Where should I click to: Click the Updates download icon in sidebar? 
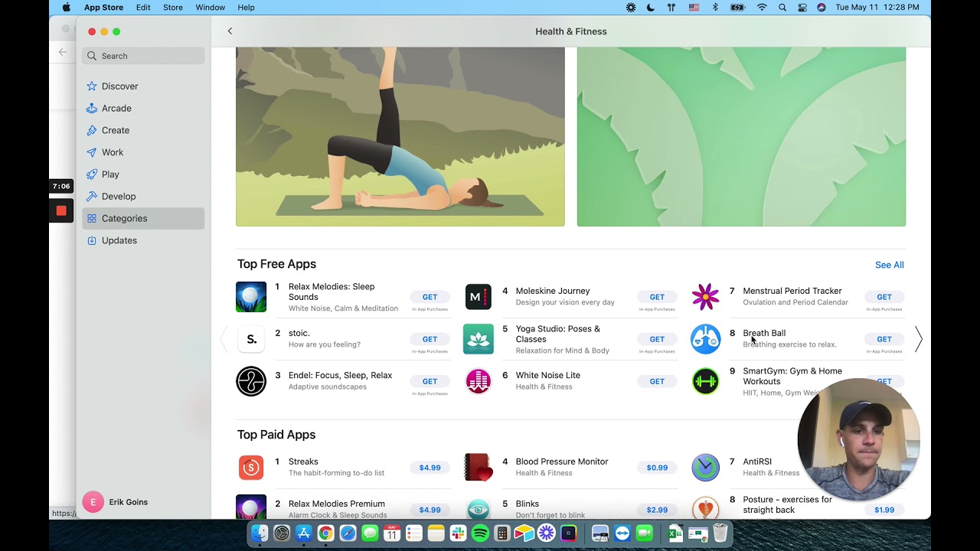pyautogui.click(x=92, y=240)
